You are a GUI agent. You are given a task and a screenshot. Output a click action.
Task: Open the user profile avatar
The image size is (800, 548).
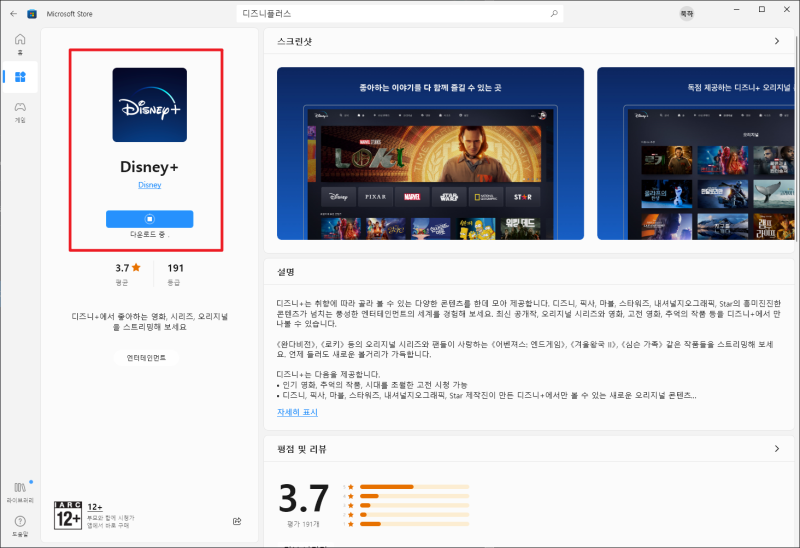coord(687,14)
